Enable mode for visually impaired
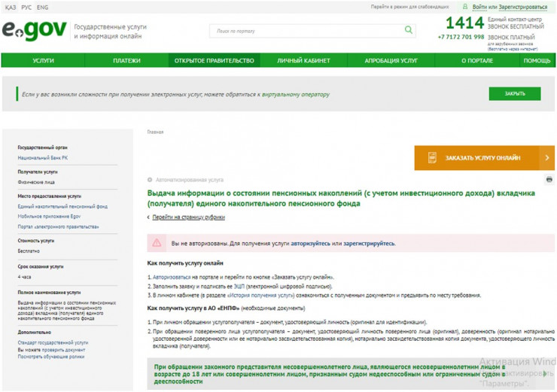 pos(410,7)
